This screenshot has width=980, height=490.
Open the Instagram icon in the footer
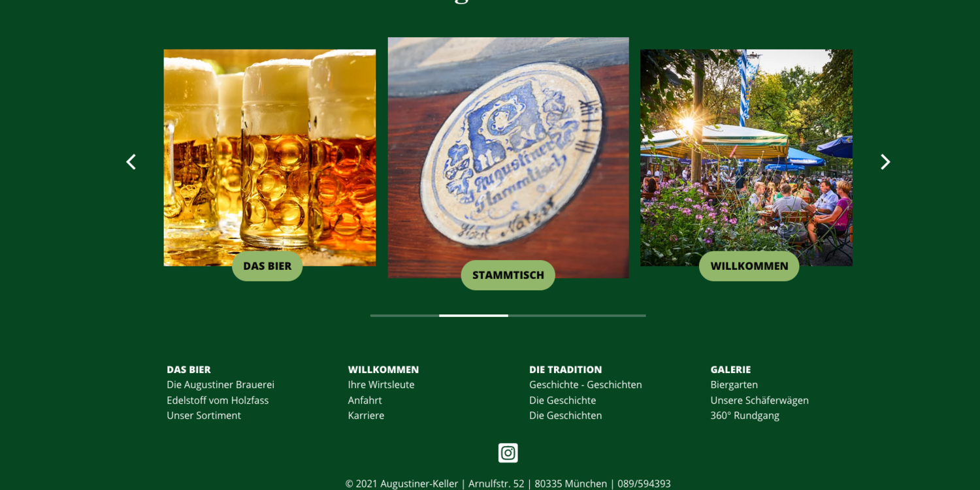(508, 453)
